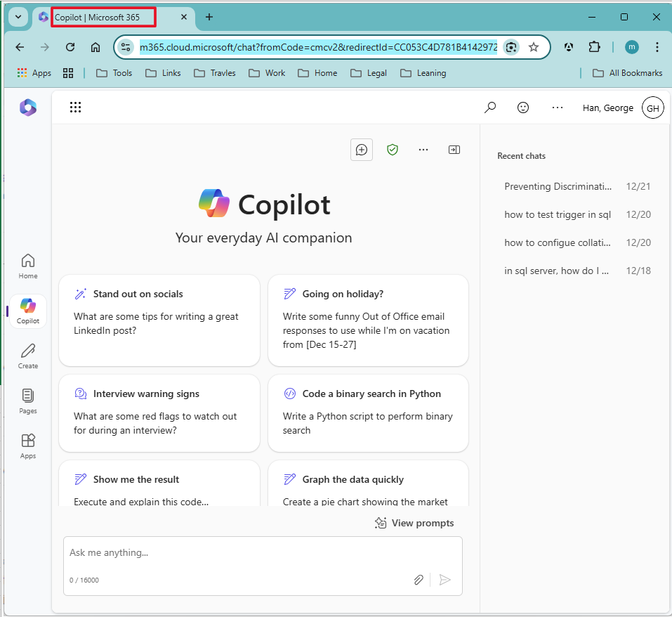Collapse the Recent chats side panel

[x=454, y=150]
